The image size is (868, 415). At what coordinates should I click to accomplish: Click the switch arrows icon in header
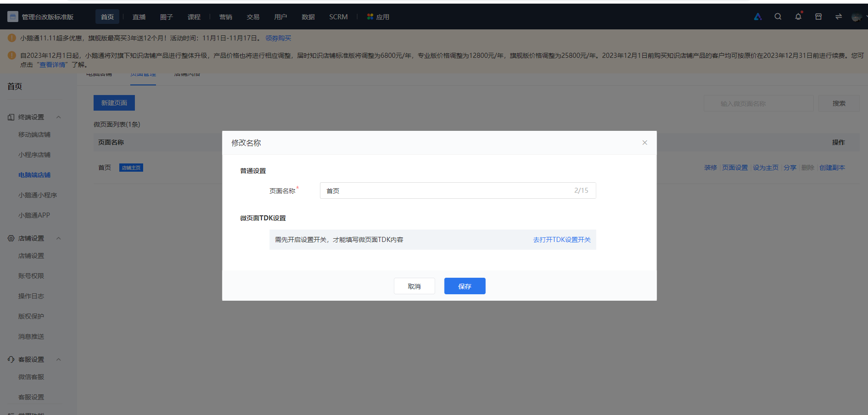coord(839,17)
